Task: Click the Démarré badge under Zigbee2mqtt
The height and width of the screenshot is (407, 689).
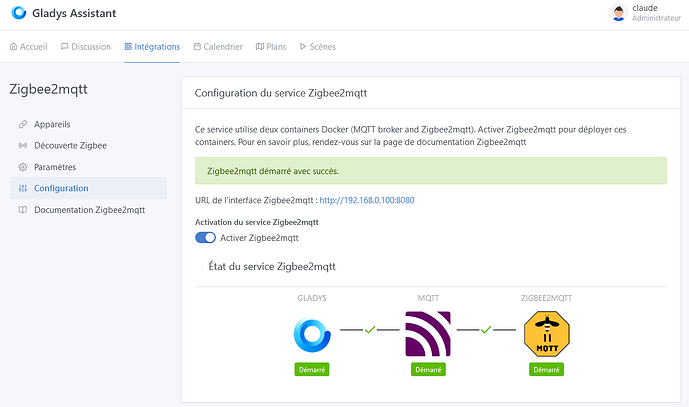Action: [x=546, y=369]
